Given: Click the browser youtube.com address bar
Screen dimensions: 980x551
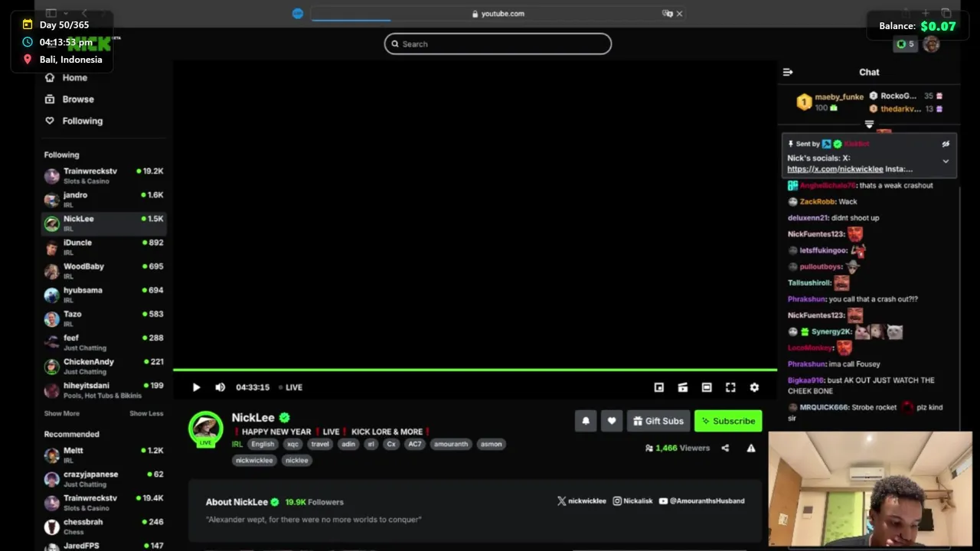Looking at the screenshot, I should [x=498, y=14].
